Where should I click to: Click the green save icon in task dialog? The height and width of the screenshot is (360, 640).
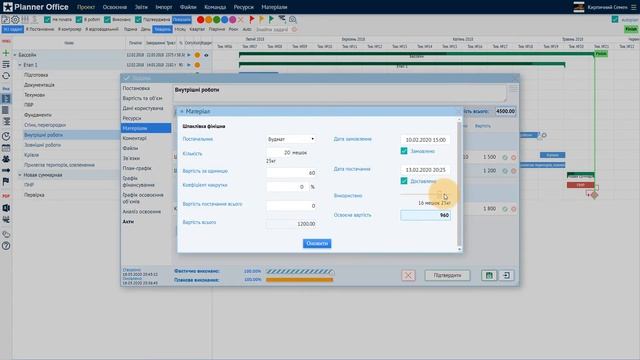[x=489, y=275]
